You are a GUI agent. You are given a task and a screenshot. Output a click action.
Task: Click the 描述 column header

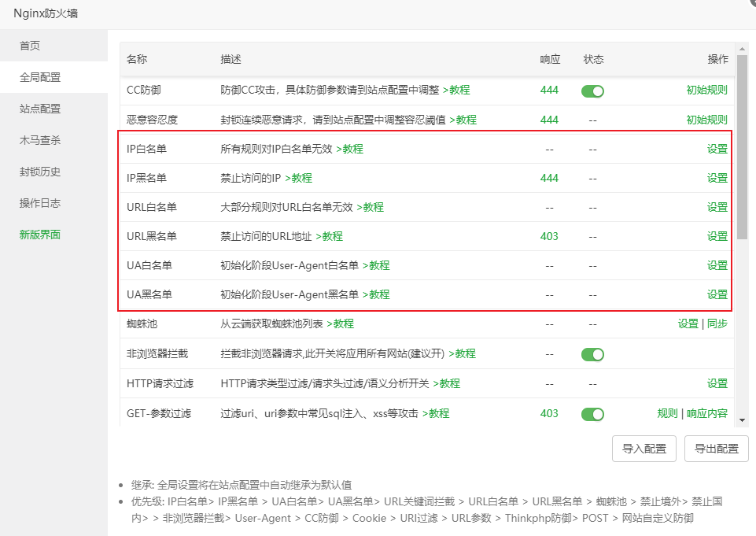click(x=231, y=59)
